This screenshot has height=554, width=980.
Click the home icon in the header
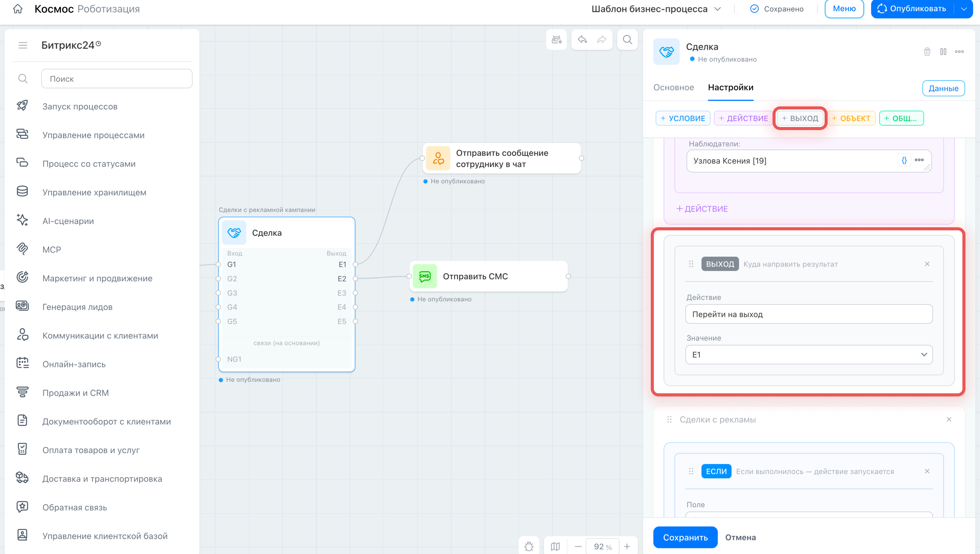[18, 9]
